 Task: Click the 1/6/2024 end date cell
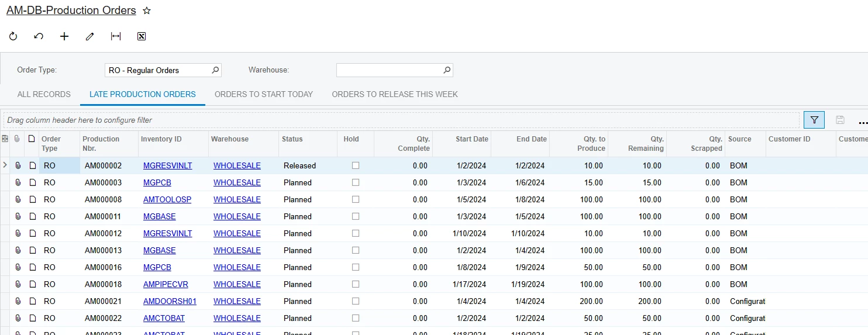coord(521,182)
